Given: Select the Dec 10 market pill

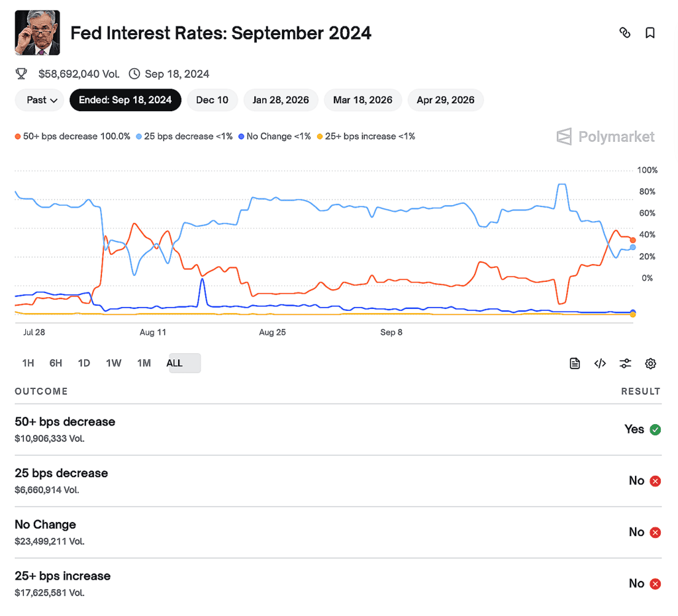Looking at the screenshot, I should click(x=212, y=100).
